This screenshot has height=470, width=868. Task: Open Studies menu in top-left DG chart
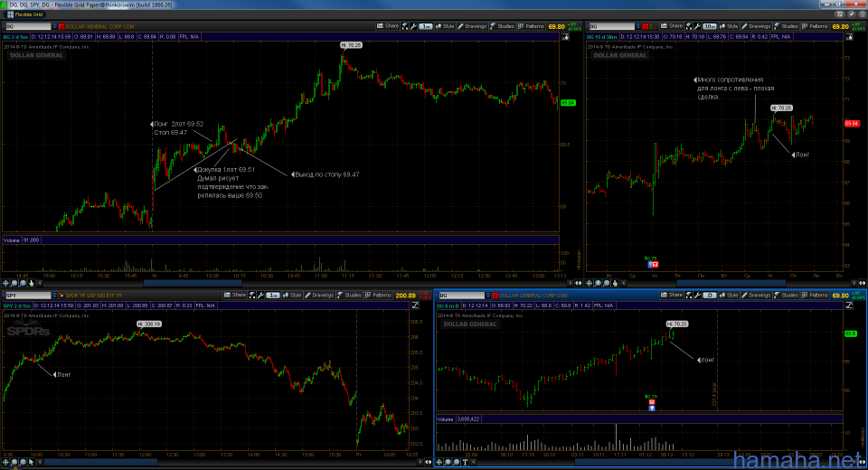pyautogui.click(x=502, y=26)
